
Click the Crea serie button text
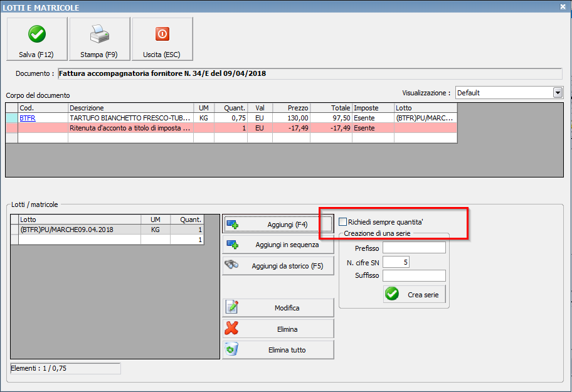(423, 295)
